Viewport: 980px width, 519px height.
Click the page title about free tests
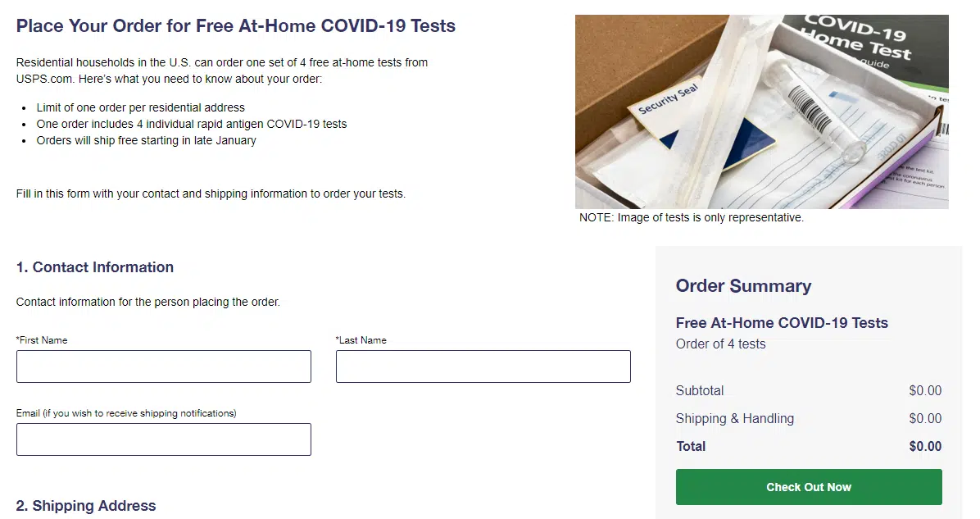[235, 25]
